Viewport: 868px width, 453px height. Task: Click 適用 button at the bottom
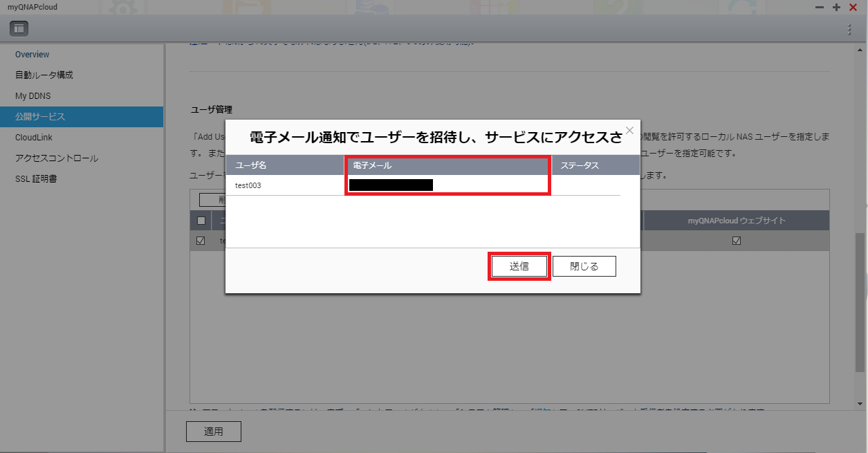click(x=214, y=431)
